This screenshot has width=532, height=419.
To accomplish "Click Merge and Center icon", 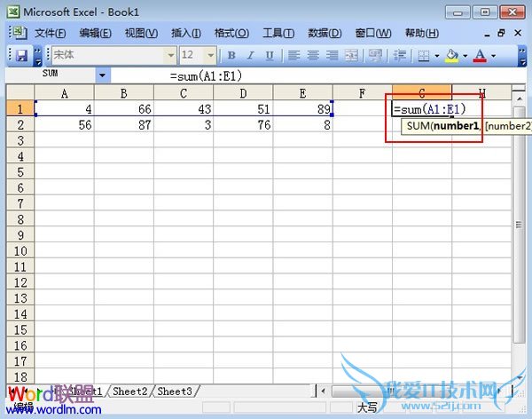I will (x=351, y=55).
